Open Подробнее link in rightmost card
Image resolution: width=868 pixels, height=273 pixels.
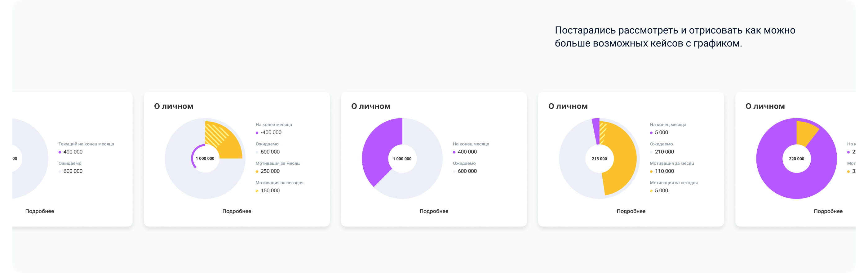[828, 211]
